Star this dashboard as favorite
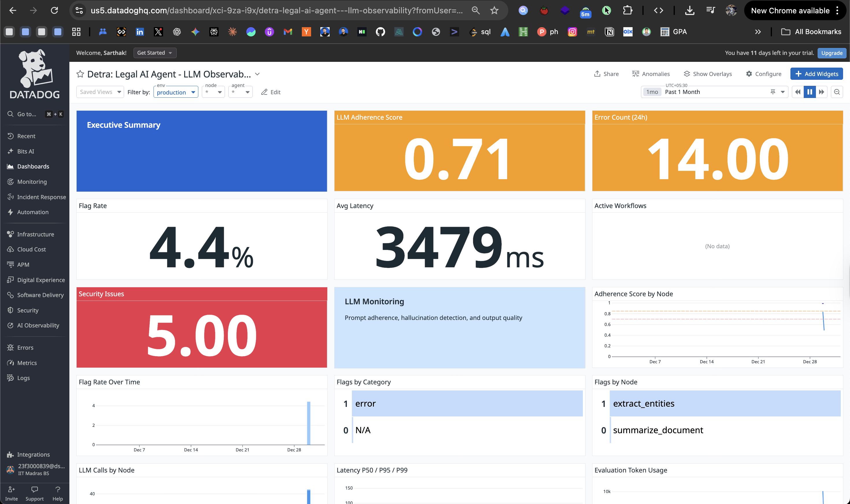 click(x=80, y=74)
